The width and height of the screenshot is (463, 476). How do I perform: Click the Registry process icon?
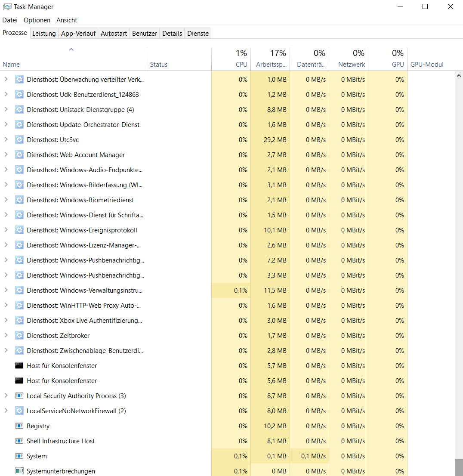tap(19, 426)
